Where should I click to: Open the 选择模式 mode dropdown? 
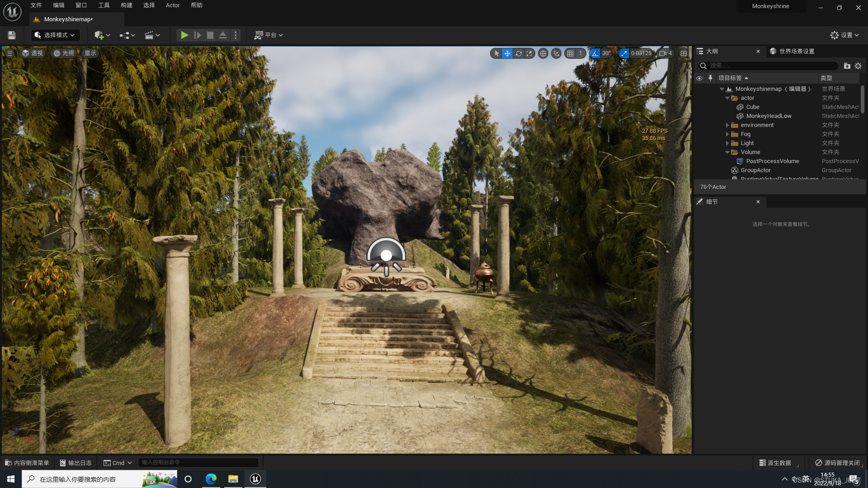pyautogui.click(x=55, y=35)
